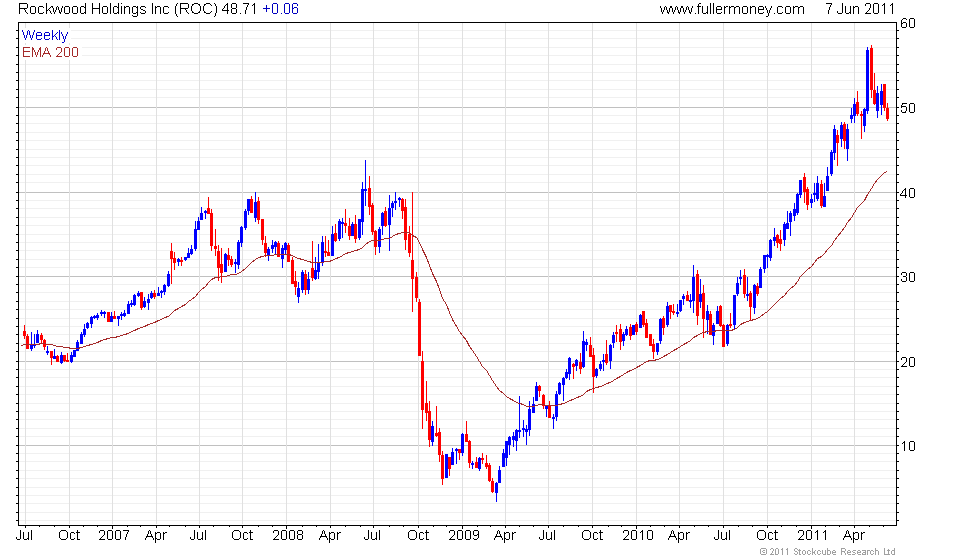This screenshot has width=980, height=560.
Task: Click the March 2009 lowest candle
Action: [x=497, y=492]
